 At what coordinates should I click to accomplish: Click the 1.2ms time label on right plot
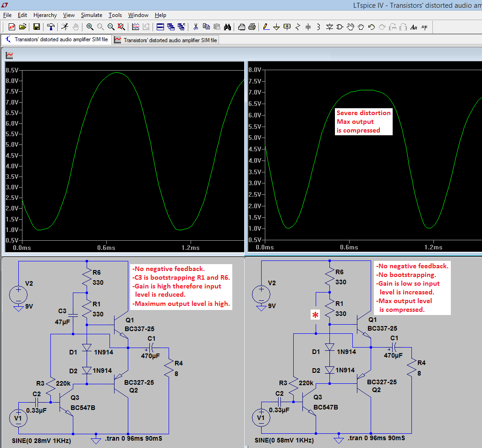[433, 247]
